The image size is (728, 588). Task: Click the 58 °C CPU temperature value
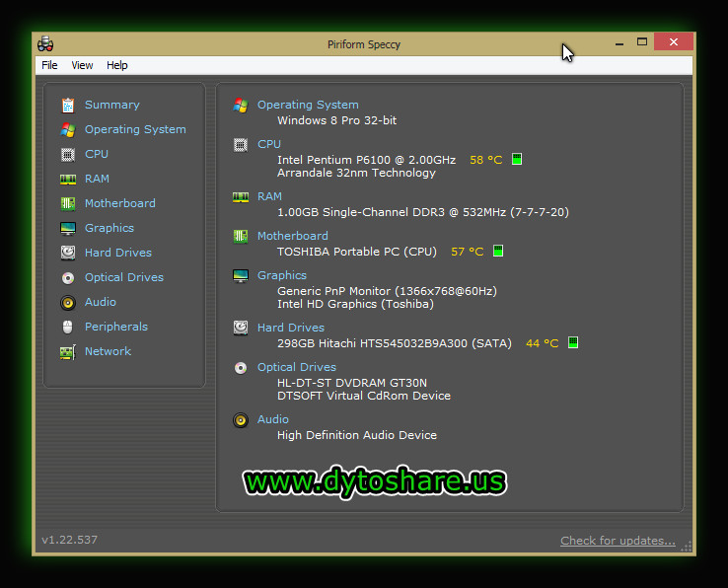pos(485,160)
